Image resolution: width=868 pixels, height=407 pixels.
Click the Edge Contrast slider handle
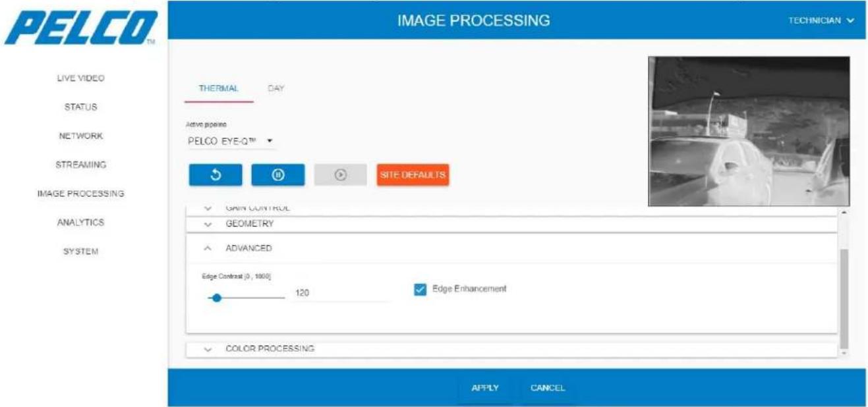click(216, 298)
